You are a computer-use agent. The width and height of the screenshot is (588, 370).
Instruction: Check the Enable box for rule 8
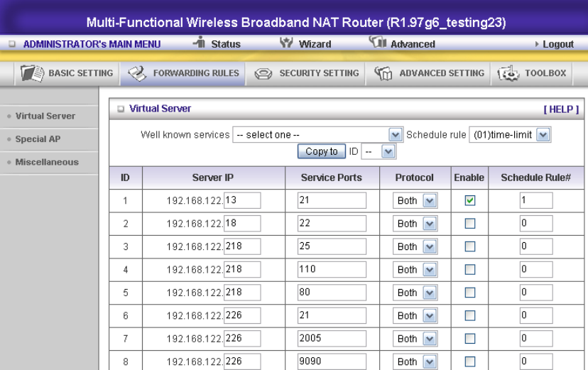pyautogui.click(x=470, y=361)
